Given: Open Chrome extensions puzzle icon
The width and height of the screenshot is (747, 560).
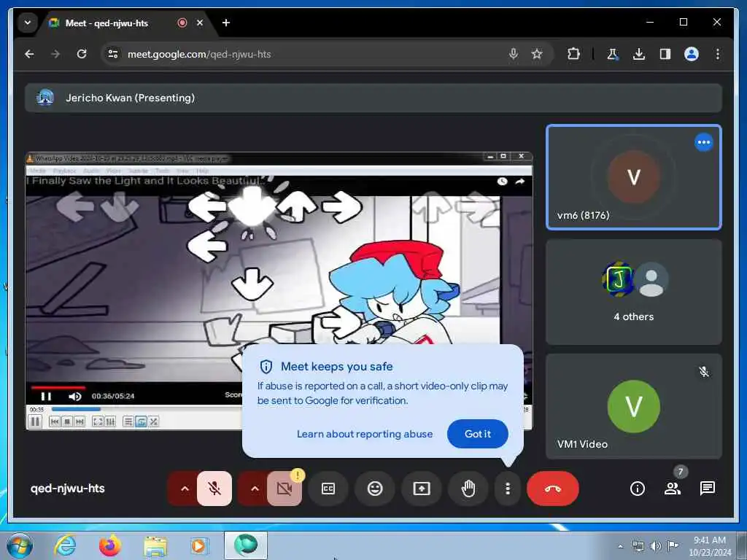Looking at the screenshot, I should [573, 54].
